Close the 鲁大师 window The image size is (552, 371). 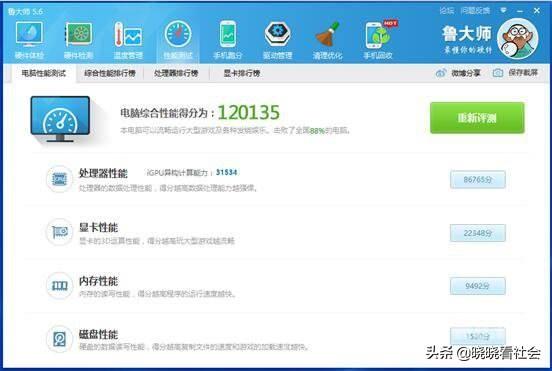point(537,11)
